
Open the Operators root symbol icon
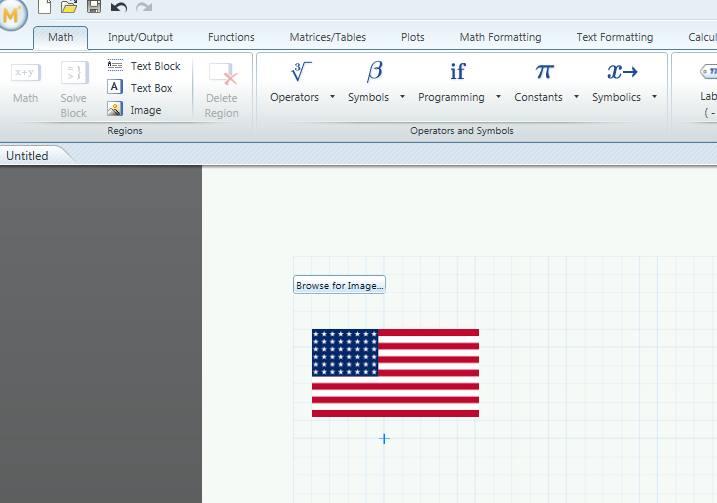(x=300, y=72)
